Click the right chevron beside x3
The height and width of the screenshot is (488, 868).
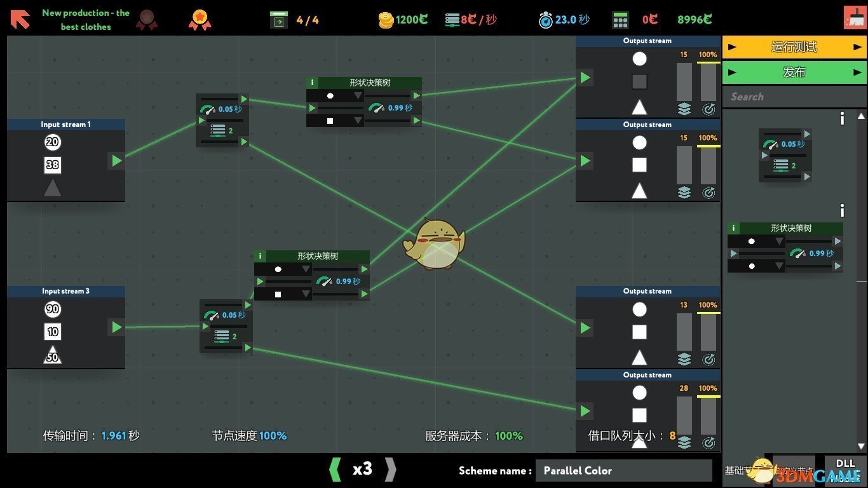click(x=391, y=470)
